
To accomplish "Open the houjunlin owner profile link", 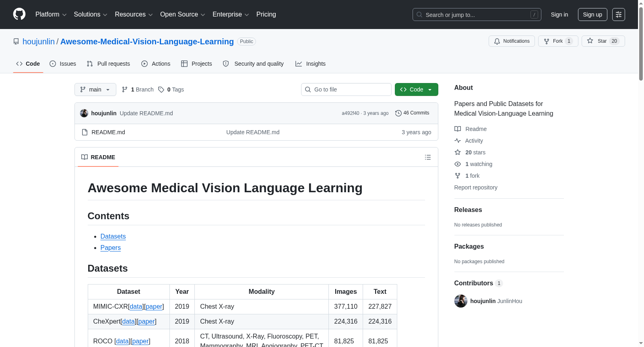I will click(x=39, y=42).
